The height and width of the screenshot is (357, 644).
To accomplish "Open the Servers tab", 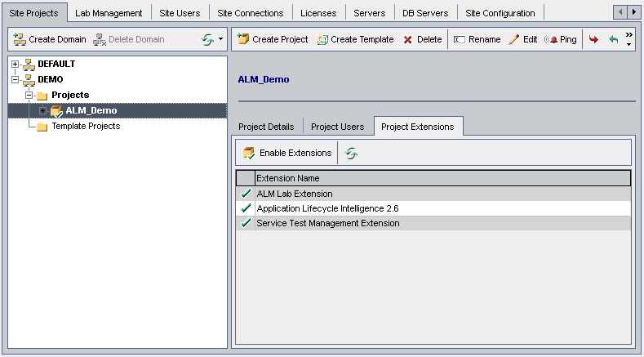I will click(x=370, y=13).
